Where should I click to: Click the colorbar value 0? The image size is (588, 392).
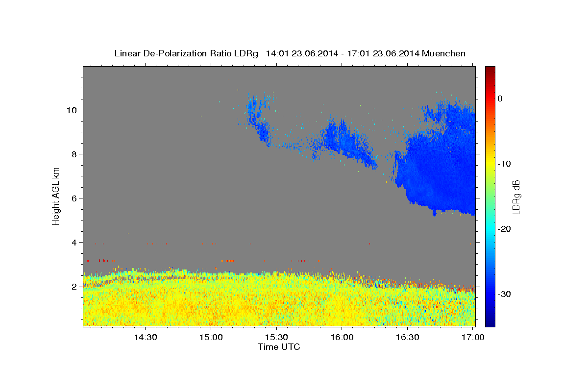[x=500, y=98]
